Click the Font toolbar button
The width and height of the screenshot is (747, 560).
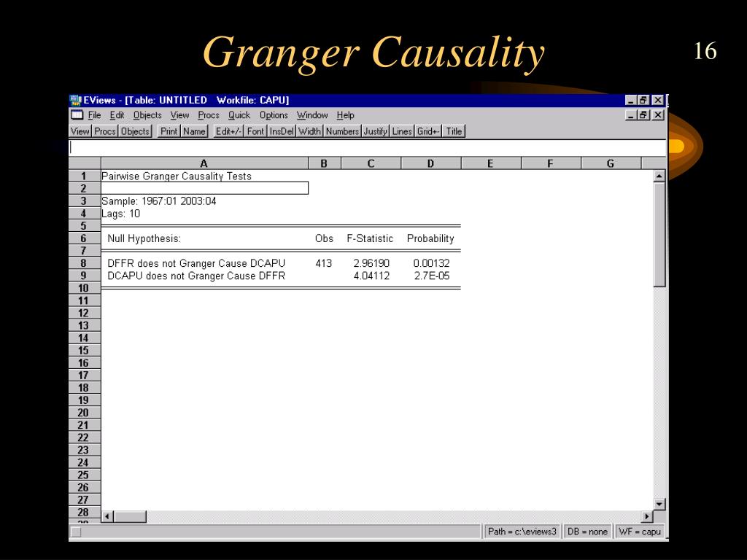click(255, 131)
